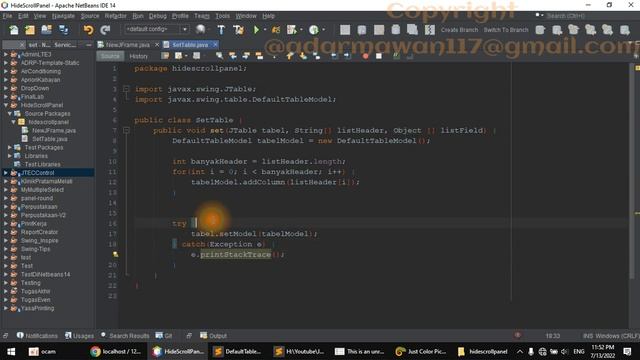The width and height of the screenshot is (640, 360).
Task: Click the editor vertical scrollbar
Action: tap(632, 171)
